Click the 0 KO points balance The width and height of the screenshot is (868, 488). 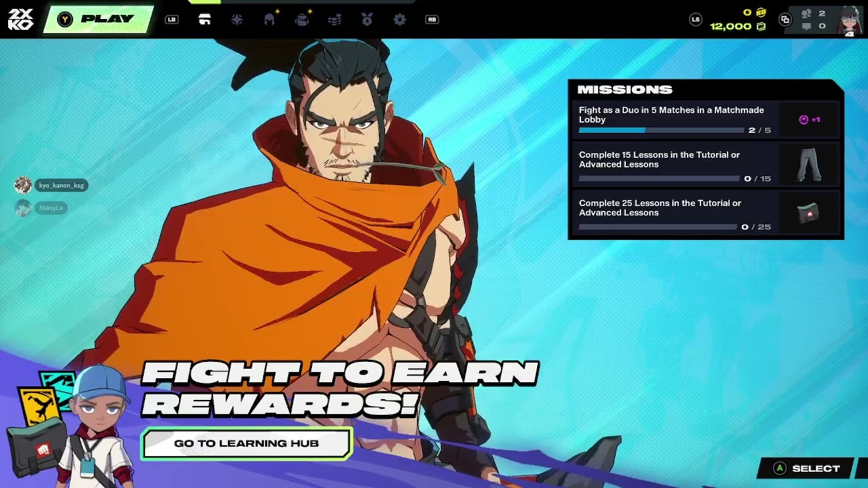tap(747, 12)
